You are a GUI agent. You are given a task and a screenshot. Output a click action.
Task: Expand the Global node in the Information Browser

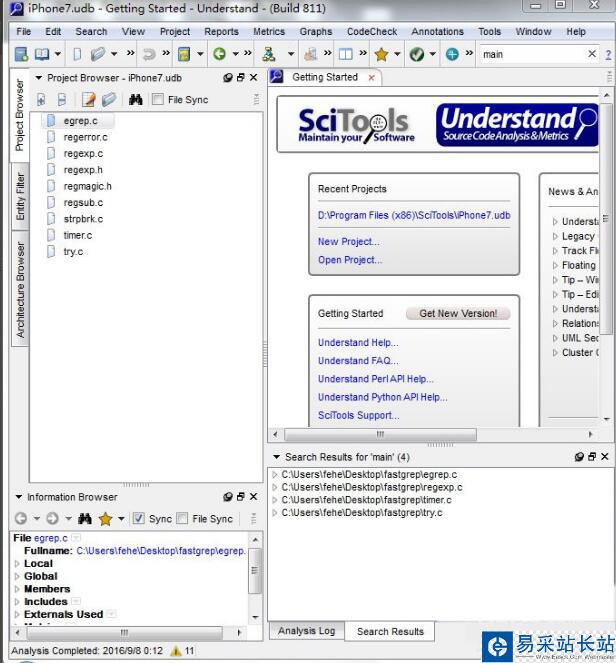17,576
